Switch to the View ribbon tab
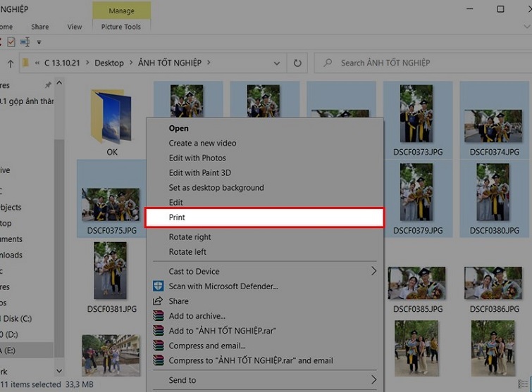The image size is (532, 392). tap(75, 27)
